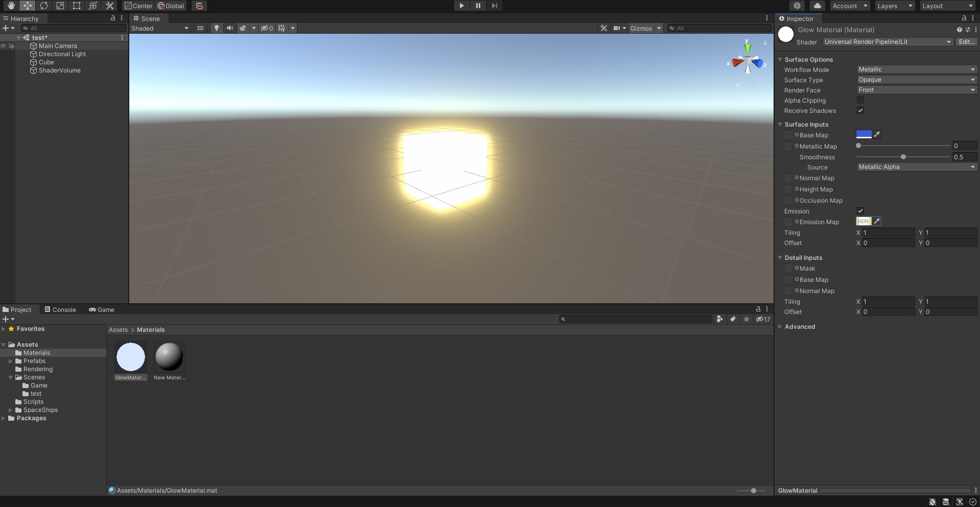
Task: Select the Hand tool in the toolbar
Action: point(10,6)
